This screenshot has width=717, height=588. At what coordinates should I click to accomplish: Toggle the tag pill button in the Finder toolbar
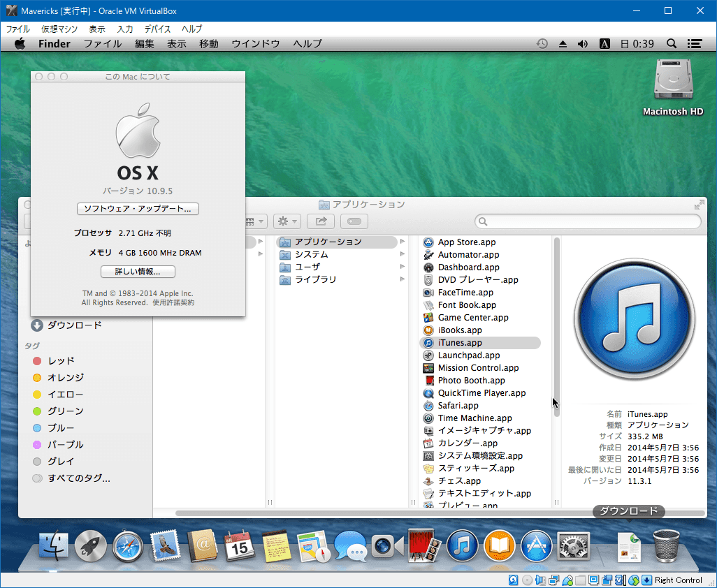[354, 221]
